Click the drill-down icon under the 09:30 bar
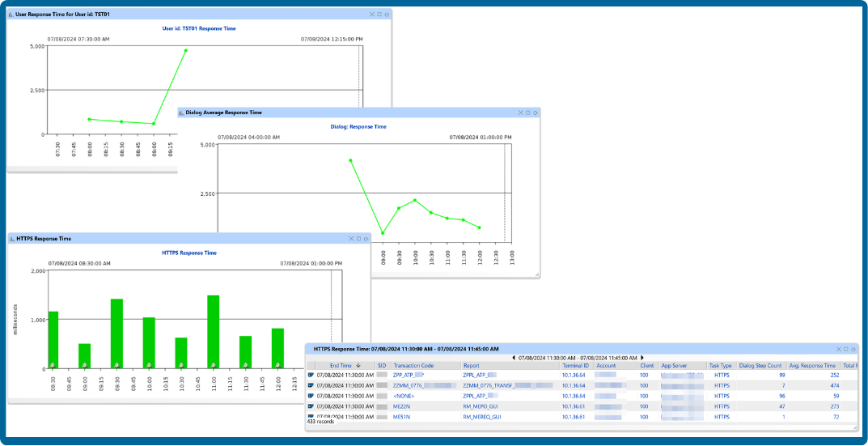This screenshot has width=868, height=446. (x=116, y=364)
